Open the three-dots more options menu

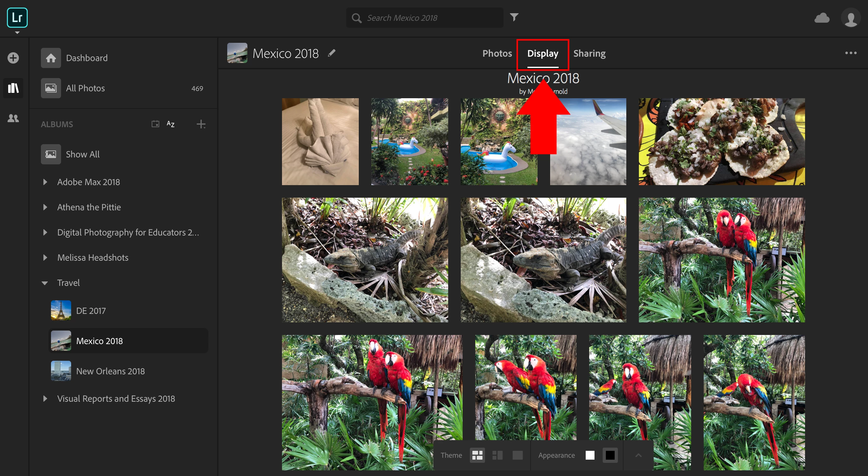[x=850, y=53]
